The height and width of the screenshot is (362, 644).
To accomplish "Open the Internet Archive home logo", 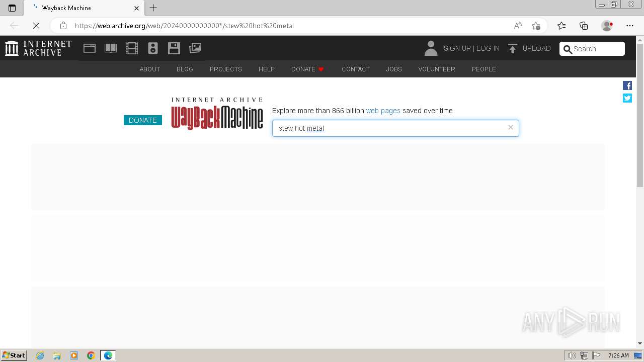I will pyautogui.click(x=38, y=48).
